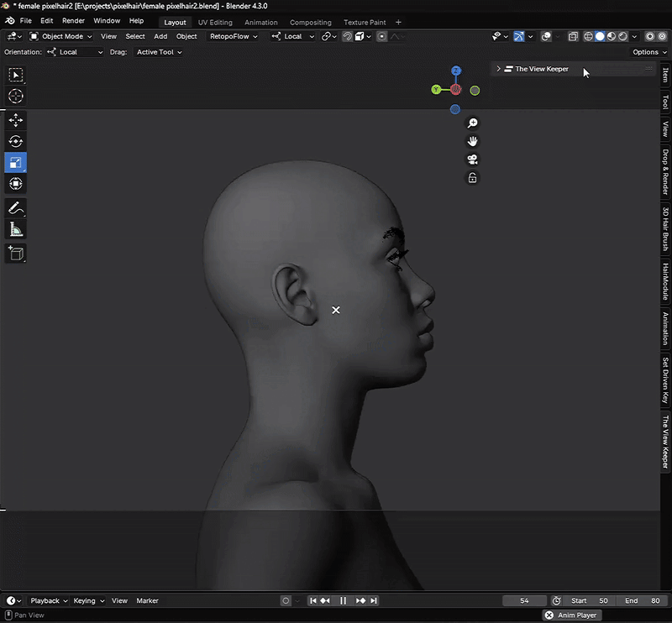Open the editor type button in the viewport header
Image resolution: width=672 pixels, height=623 pixels.
click(14, 36)
